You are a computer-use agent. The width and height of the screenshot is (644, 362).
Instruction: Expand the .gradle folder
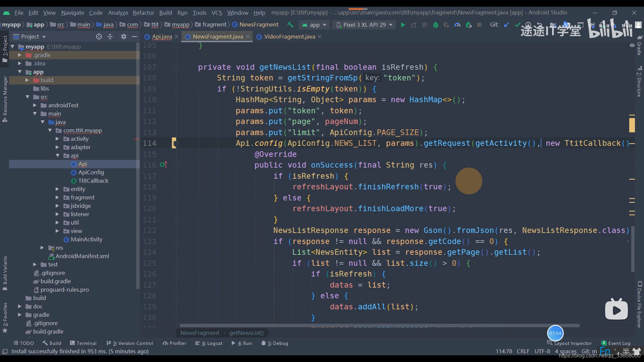coord(19,55)
